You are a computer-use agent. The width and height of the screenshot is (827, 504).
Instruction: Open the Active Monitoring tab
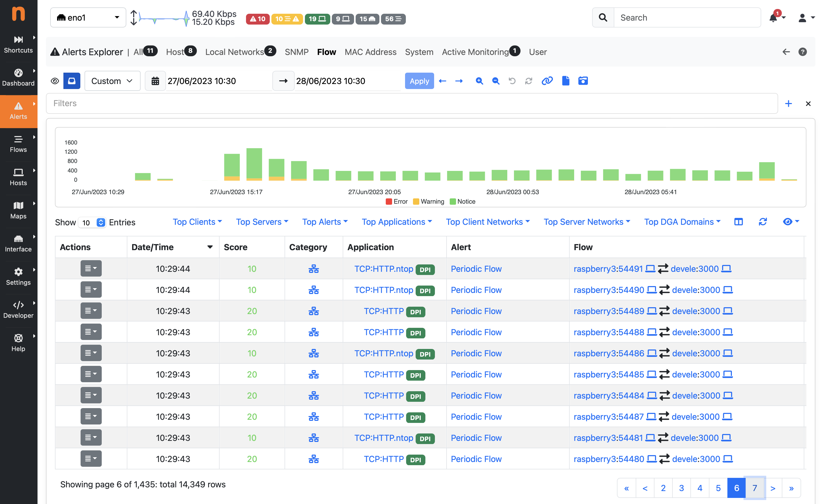[475, 52]
